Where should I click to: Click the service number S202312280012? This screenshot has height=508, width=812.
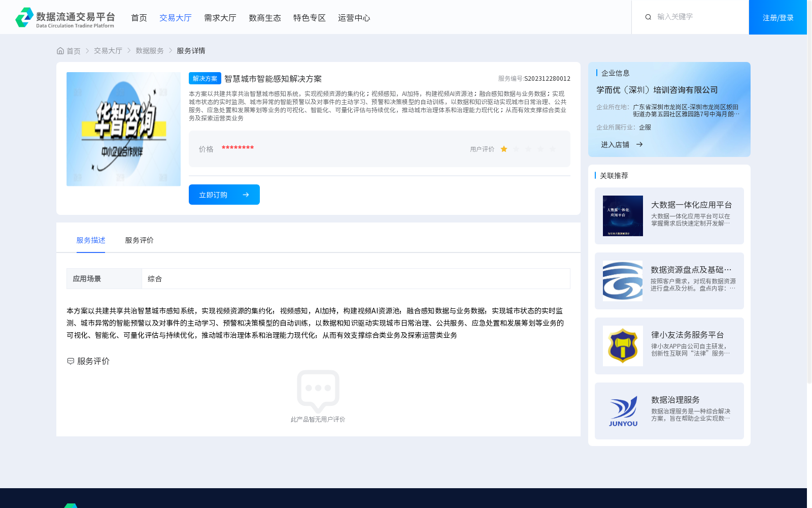[x=547, y=79]
